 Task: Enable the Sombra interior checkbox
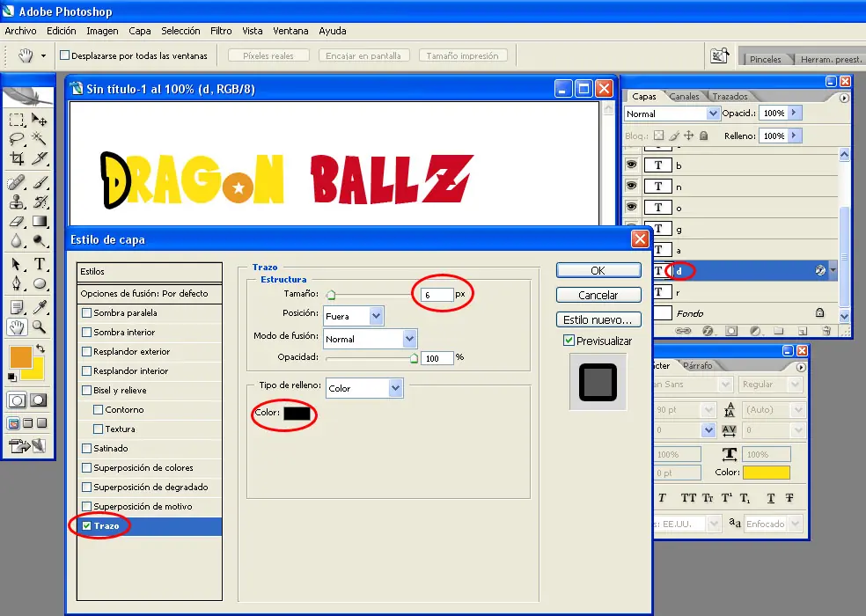[87, 332]
